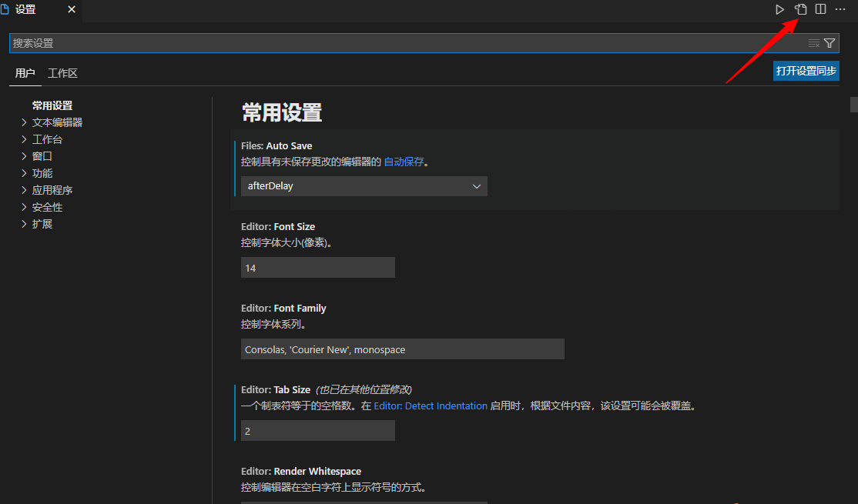858x504 pixels.
Task: Click the Font Size input showing 14
Action: point(318,268)
